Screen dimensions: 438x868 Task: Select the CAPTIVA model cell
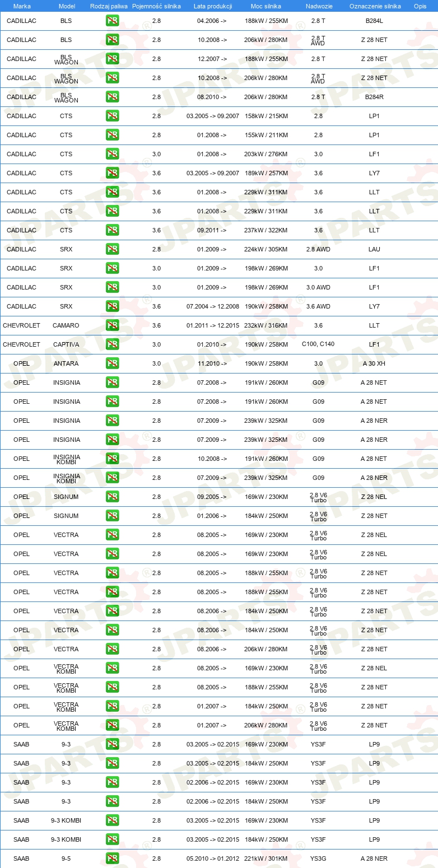[x=66, y=344]
